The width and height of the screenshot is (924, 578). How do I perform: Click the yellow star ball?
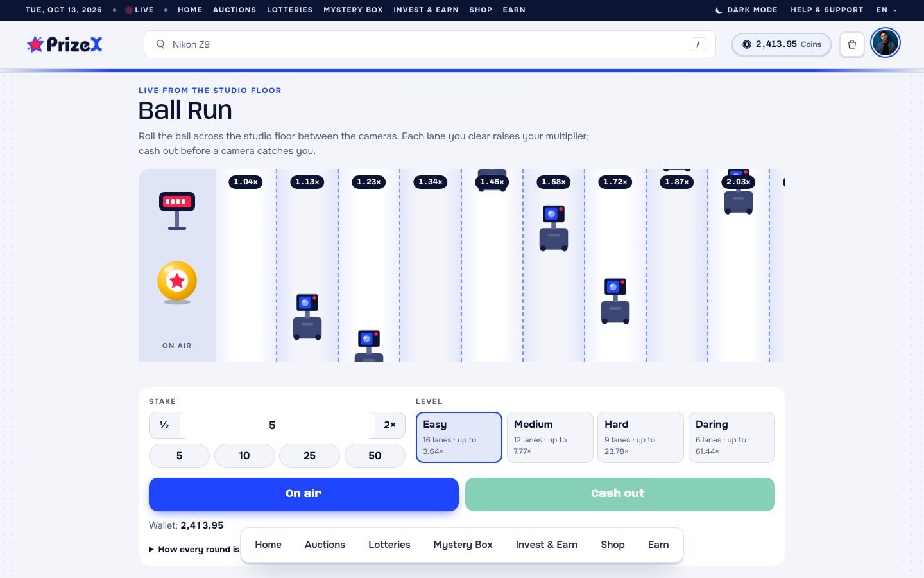point(177,281)
